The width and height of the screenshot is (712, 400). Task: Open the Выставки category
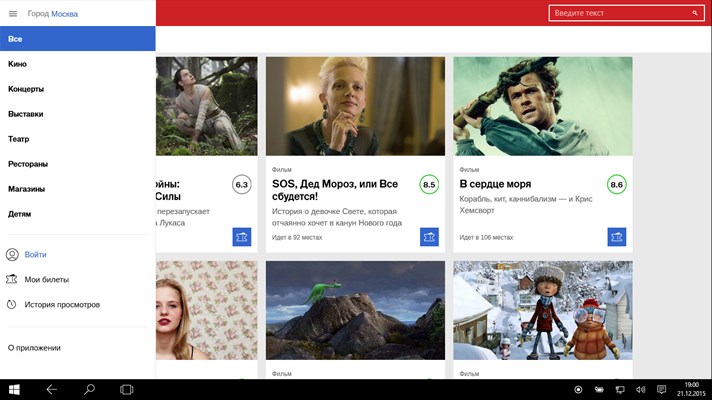[x=78, y=114]
